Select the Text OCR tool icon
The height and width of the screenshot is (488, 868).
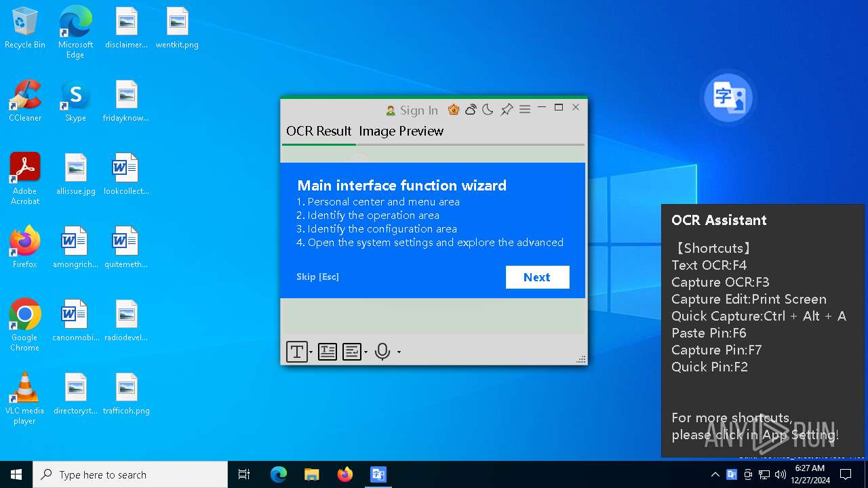point(296,352)
